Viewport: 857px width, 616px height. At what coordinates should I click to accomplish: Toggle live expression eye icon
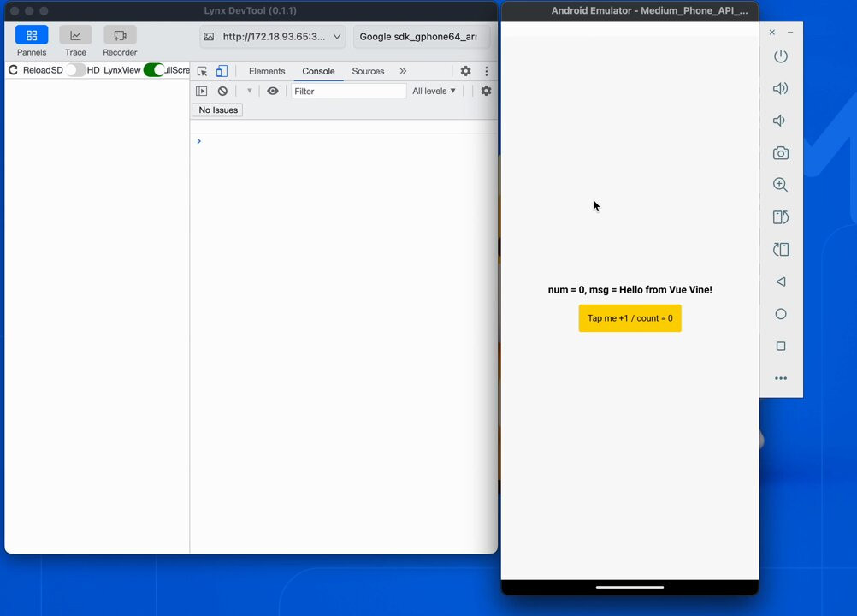(272, 91)
